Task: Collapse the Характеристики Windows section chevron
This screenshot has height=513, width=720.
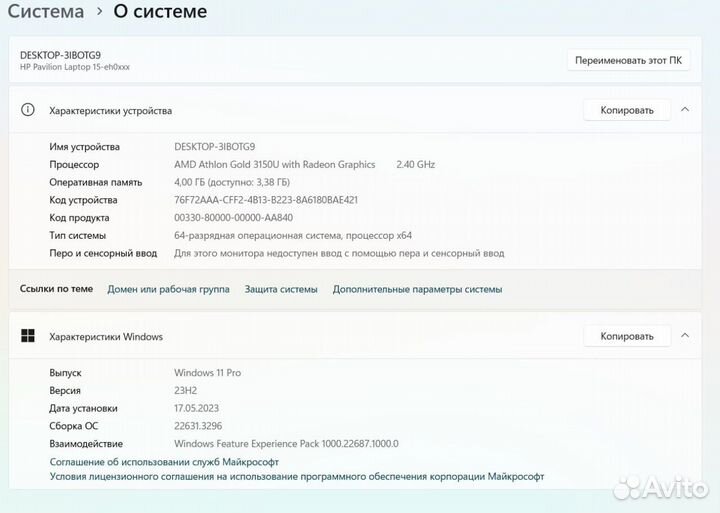Action: pos(685,336)
